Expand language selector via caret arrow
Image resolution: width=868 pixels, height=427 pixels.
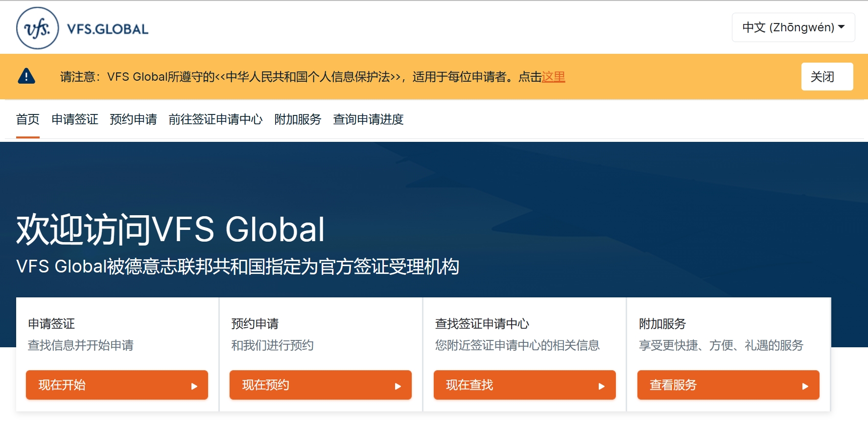(x=842, y=27)
